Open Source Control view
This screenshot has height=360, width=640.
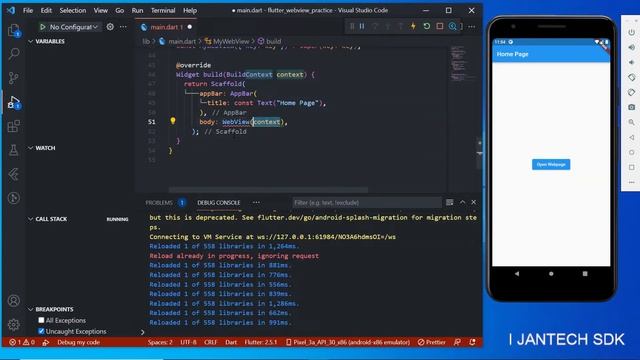(x=14, y=78)
